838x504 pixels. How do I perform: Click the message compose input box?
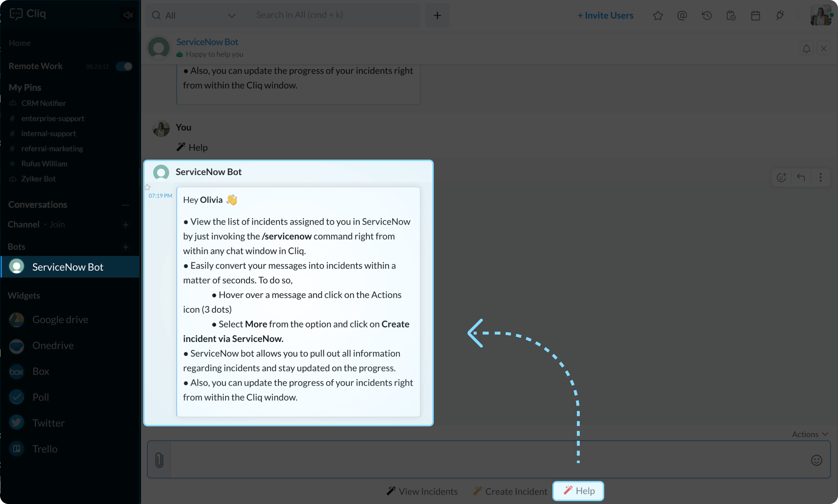tap(489, 460)
